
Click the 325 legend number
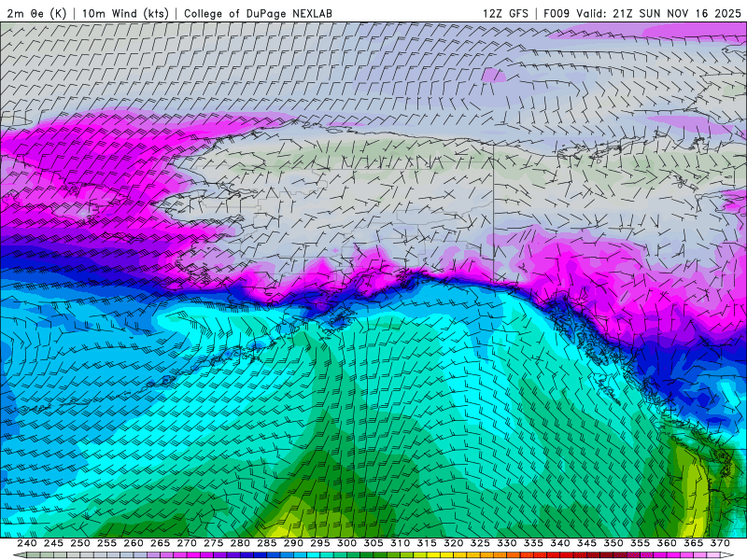pyautogui.click(x=480, y=543)
